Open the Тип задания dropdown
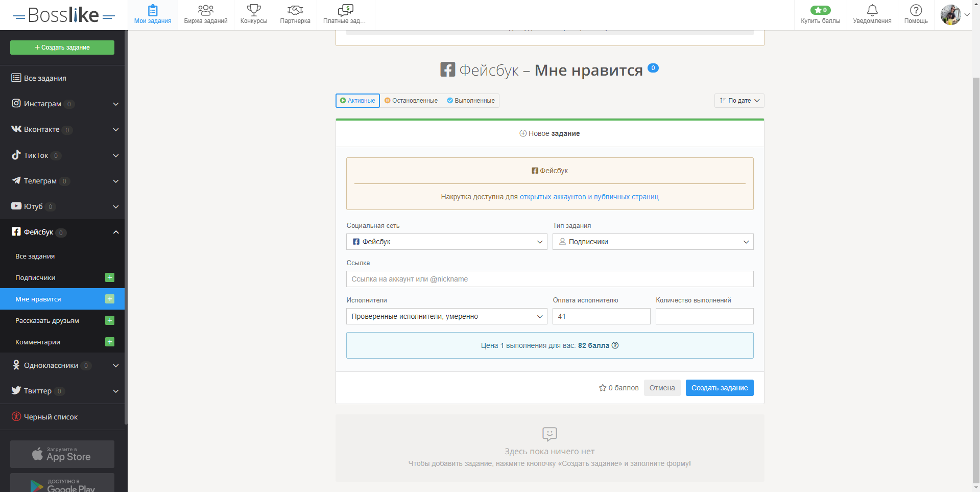The image size is (980, 492). pyautogui.click(x=653, y=242)
